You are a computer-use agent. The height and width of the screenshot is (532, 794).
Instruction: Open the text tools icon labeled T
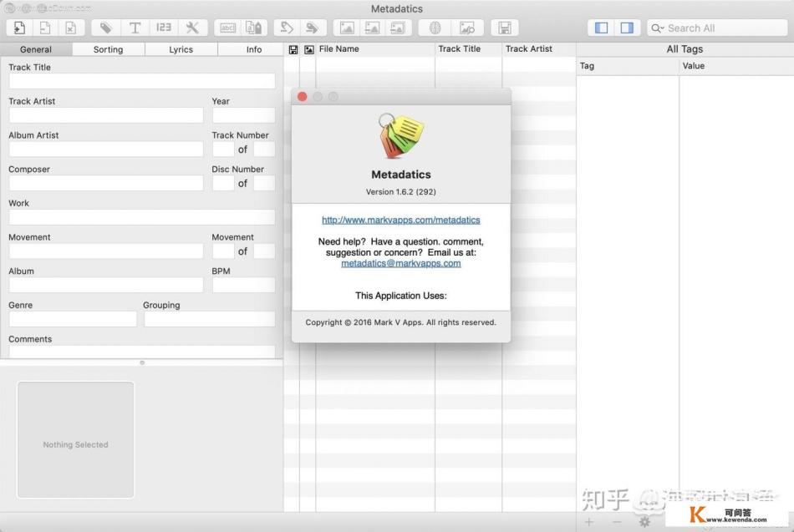coord(135,28)
